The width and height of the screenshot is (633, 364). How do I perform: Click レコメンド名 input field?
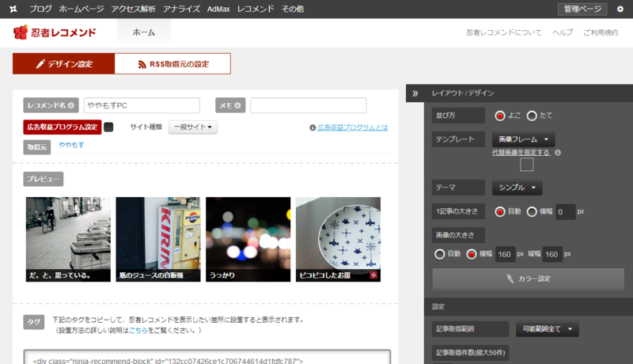point(142,105)
